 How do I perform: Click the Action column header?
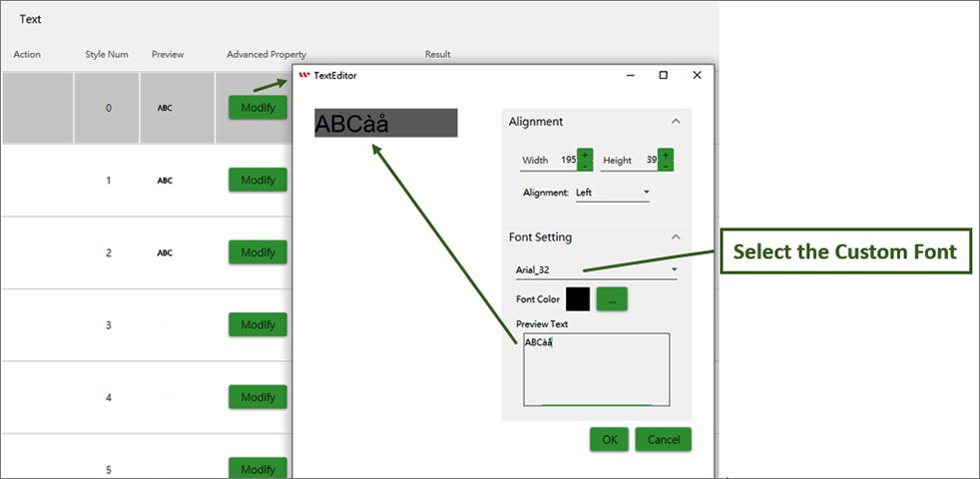tap(27, 55)
